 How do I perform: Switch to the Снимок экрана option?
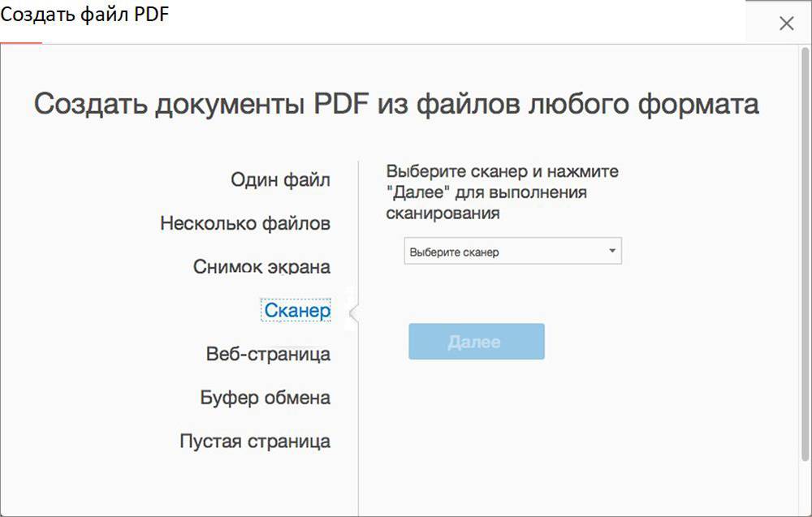click(x=261, y=267)
